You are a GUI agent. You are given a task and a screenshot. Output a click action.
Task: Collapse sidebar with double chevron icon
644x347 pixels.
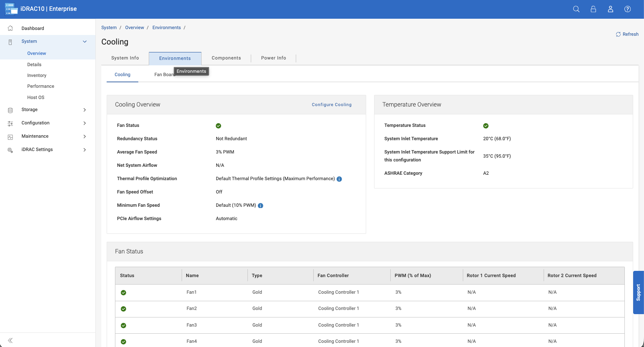(10, 340)
